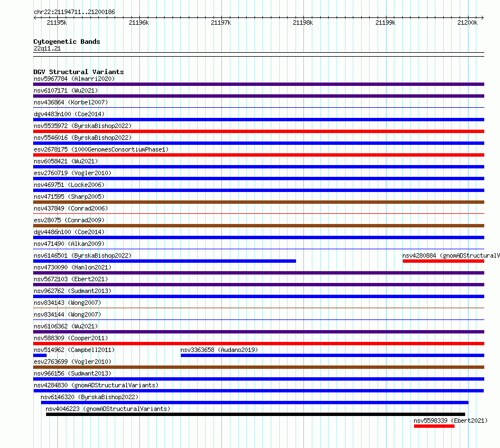This screenshot has height=448, width=500.
Task: Open the nsv437849 (Conrad2006) label
Action: tap(71, 208)
